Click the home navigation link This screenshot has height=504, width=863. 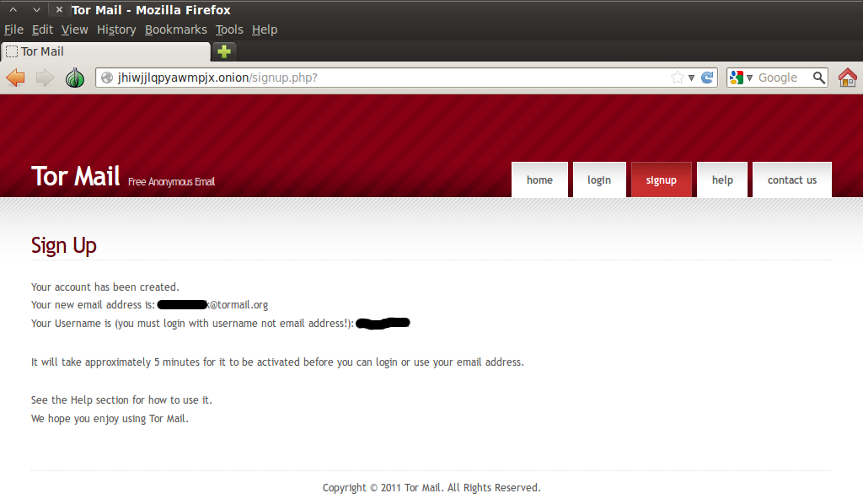click(539, 180)
